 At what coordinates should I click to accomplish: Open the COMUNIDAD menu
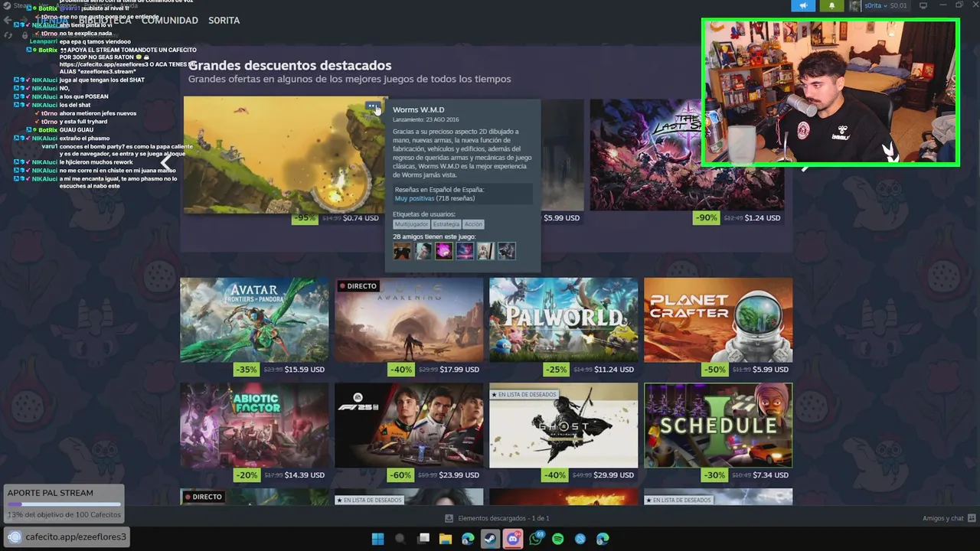tap(169, 20)
